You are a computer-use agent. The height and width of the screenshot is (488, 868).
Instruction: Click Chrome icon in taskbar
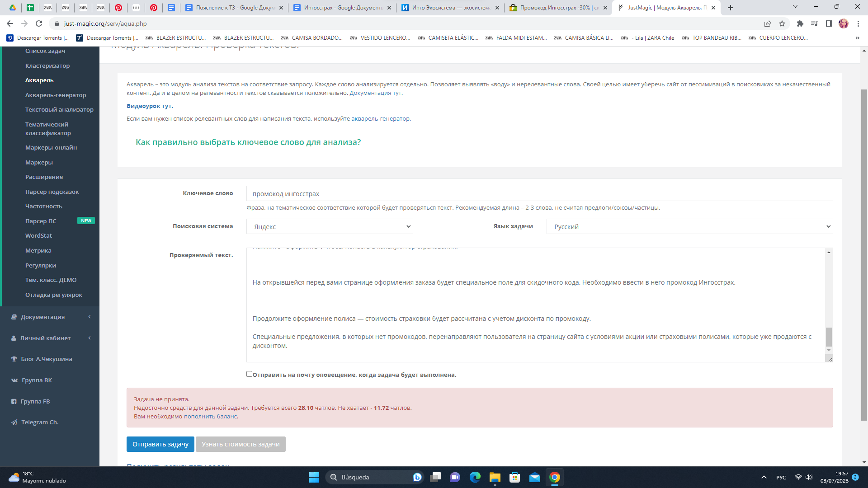coord(555,477)
